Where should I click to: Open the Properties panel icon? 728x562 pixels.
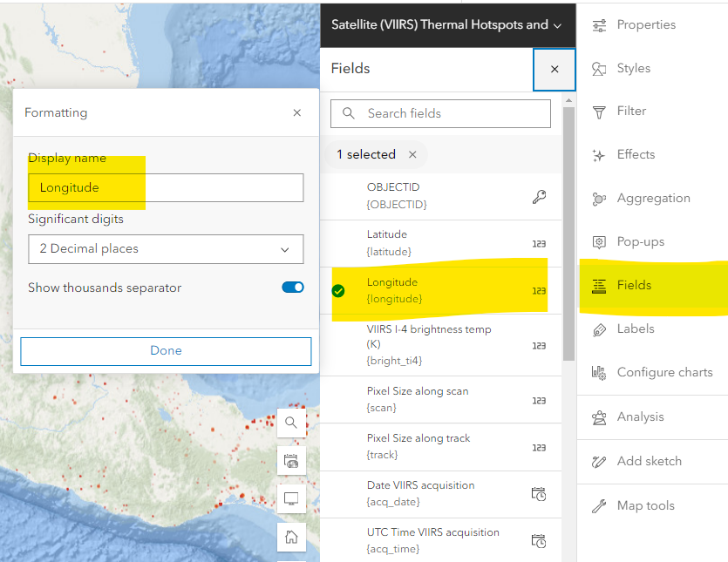pos(599,25)
